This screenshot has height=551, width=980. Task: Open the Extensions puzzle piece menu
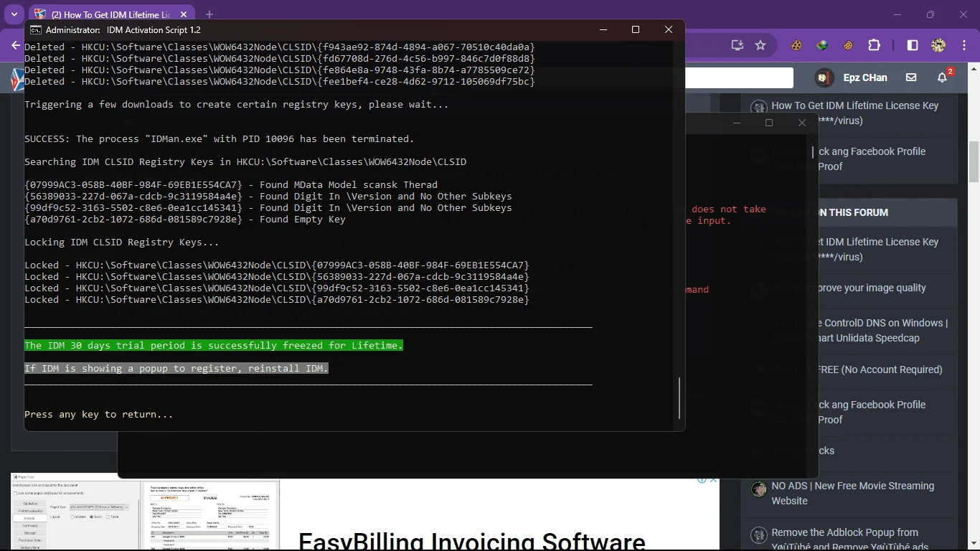pyautogui.click(x=874, y=45)
